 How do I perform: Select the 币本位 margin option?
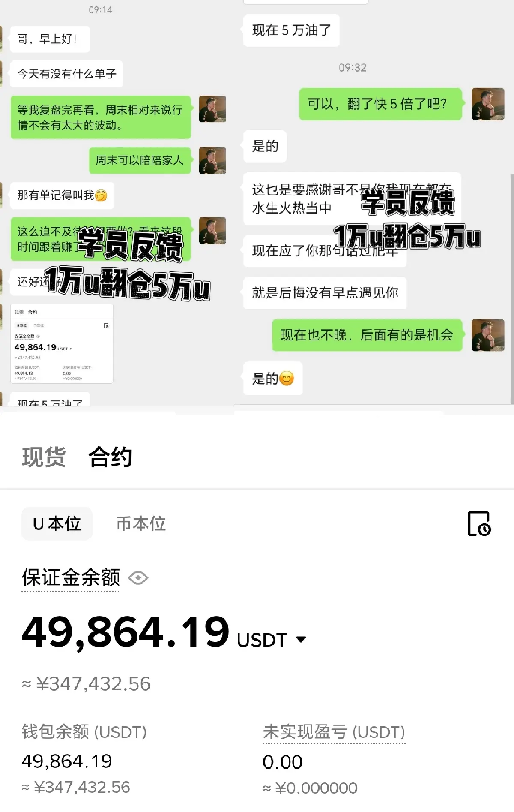[141, 523]
